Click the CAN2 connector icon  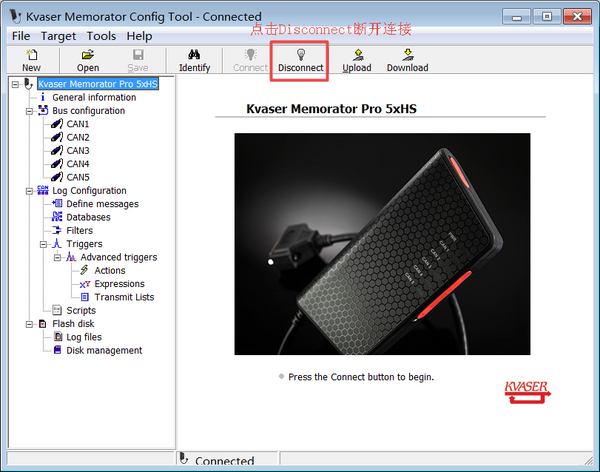point(57,137)
